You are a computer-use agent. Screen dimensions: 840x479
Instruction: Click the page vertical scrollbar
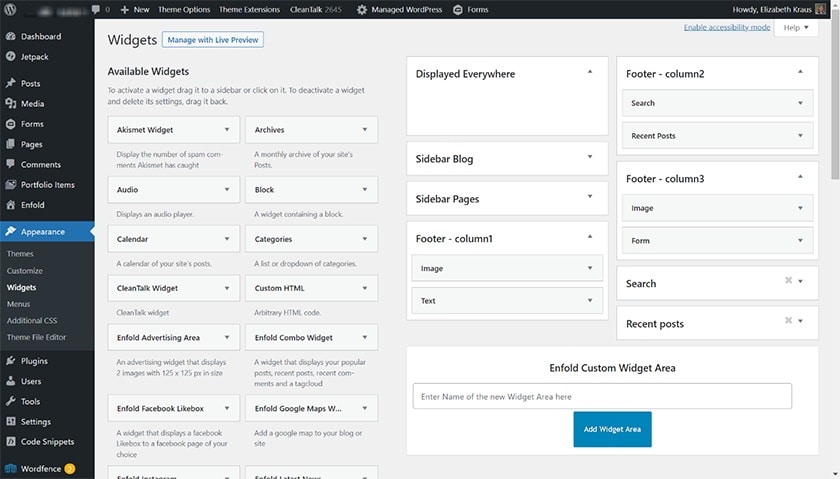835,96
